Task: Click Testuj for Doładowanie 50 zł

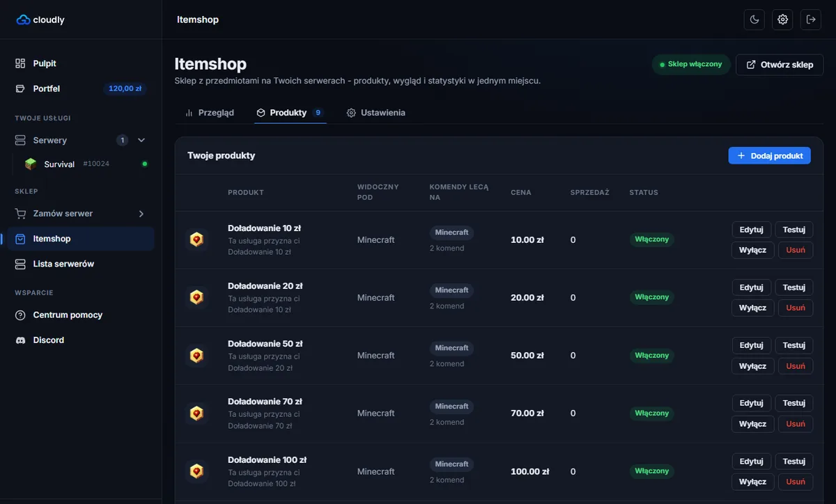Action: [794, 345]
